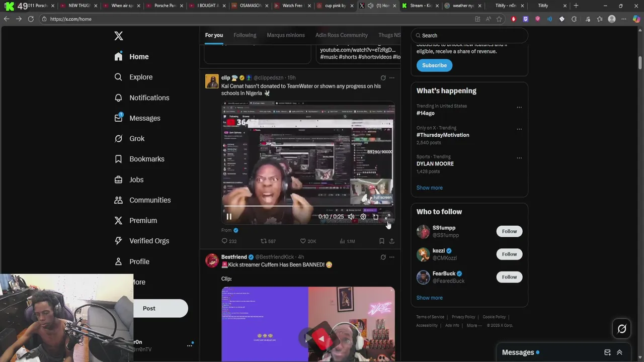This screenshot has width=644, height=362.
Task: Open #ThursdayMotivation trend
Action: coord(443,135)
